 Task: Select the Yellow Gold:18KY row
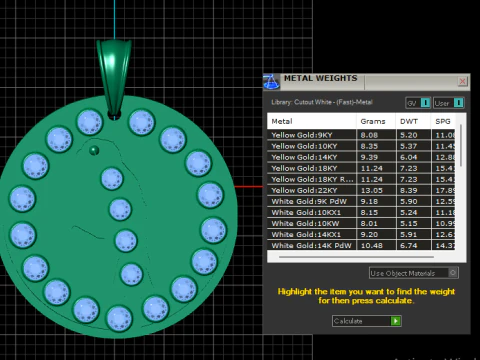pyautogui.click(x=361, y=168)
